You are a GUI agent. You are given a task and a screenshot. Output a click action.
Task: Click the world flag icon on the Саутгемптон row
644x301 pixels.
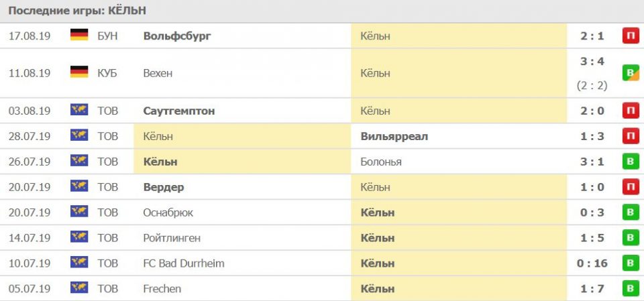point(79,111)
